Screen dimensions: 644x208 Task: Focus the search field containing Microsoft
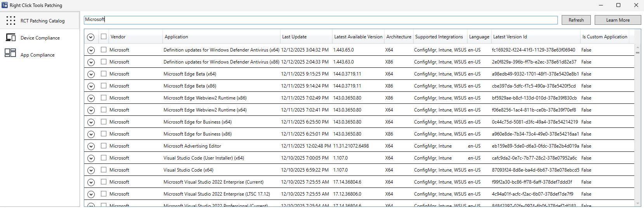point(321,20)
